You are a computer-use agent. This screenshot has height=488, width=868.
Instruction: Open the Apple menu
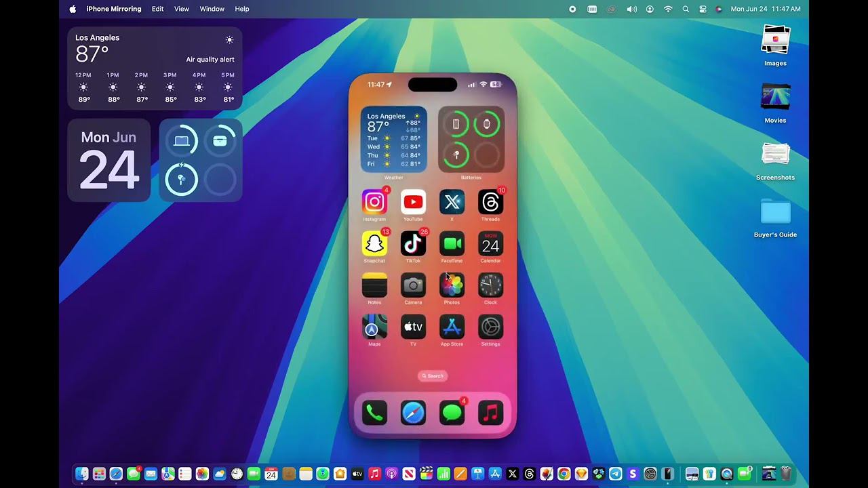[x=73, y=9]
